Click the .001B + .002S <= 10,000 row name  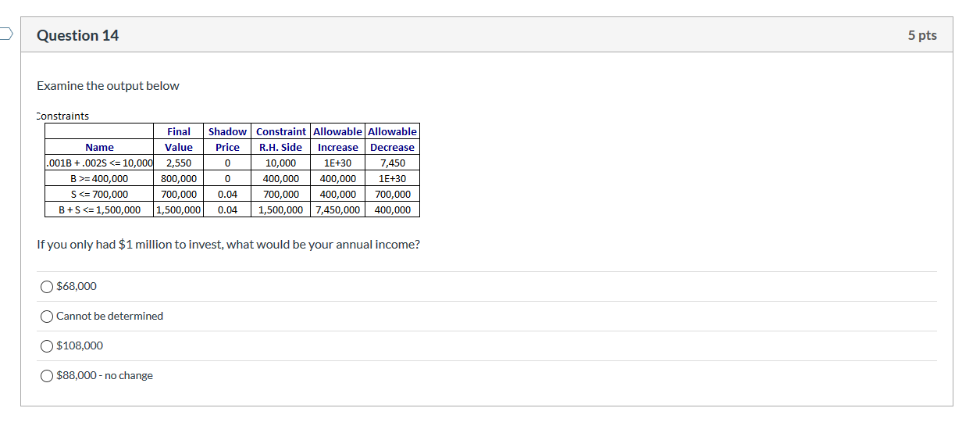(99, 163)
